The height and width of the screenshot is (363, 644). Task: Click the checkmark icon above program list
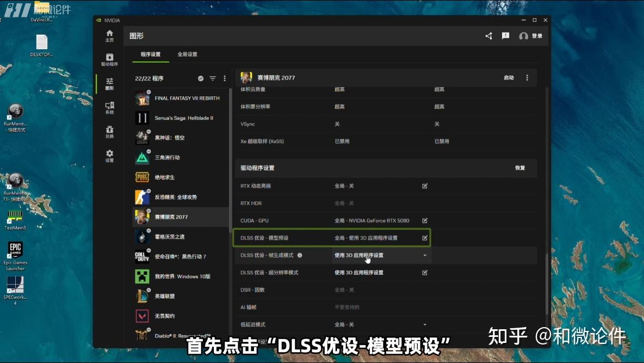tap(200, 78)
